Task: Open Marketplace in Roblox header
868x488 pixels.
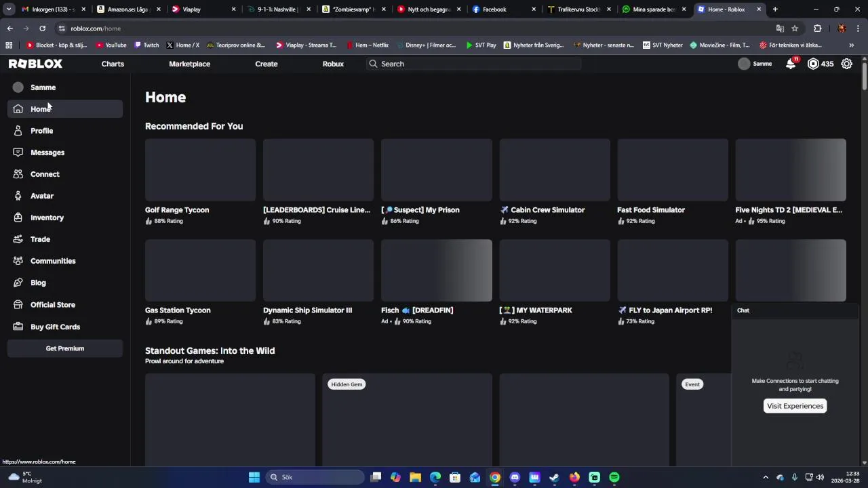Action: point(189,64)
